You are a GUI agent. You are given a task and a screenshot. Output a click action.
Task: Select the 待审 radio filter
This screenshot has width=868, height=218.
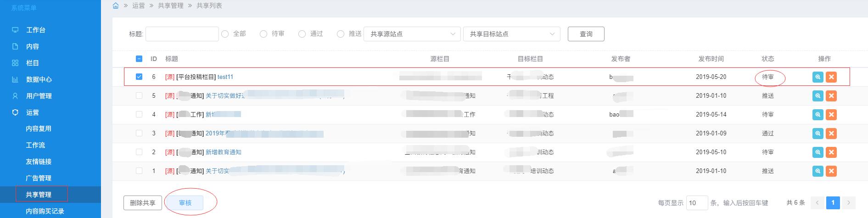tap(263, 34)
